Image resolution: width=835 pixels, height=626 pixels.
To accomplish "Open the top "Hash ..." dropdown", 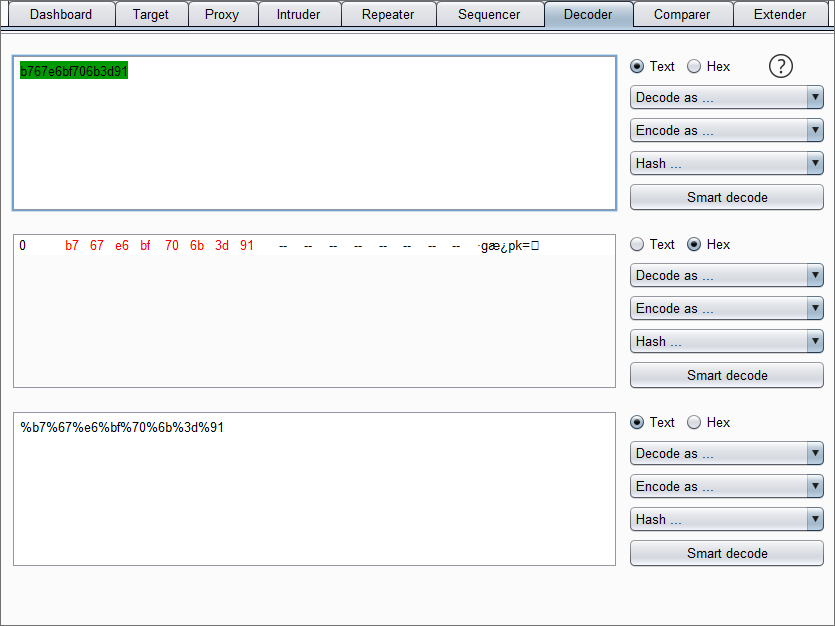I will click(726, 163).
